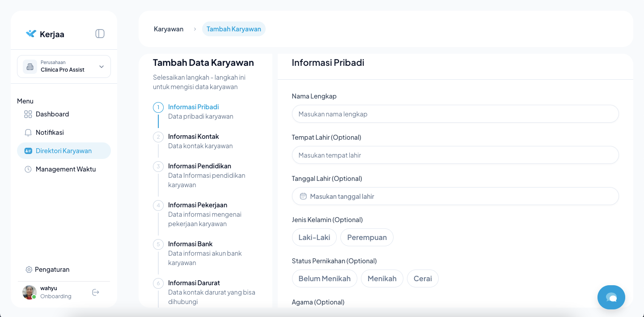Viewport: 644px width, 317px height.
Task: Open Management Waktu menu item
Action: point(65,169)
